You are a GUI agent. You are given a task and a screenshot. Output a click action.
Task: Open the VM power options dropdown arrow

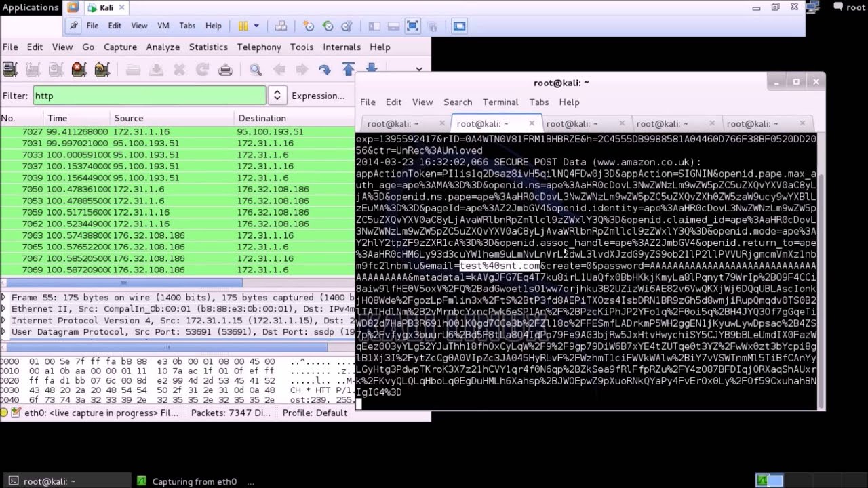[x=256, y=26]
